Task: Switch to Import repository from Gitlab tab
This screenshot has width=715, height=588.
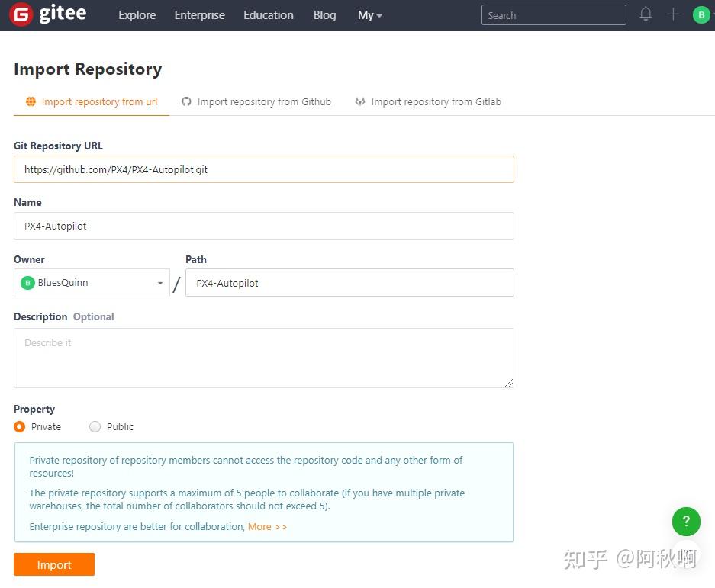Action: click(436, 101)
